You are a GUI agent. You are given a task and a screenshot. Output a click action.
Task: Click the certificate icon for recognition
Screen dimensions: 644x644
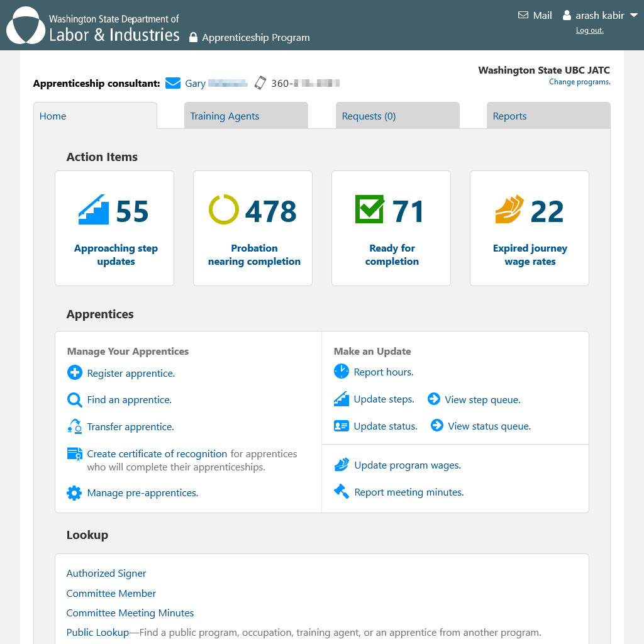(74, 454)
